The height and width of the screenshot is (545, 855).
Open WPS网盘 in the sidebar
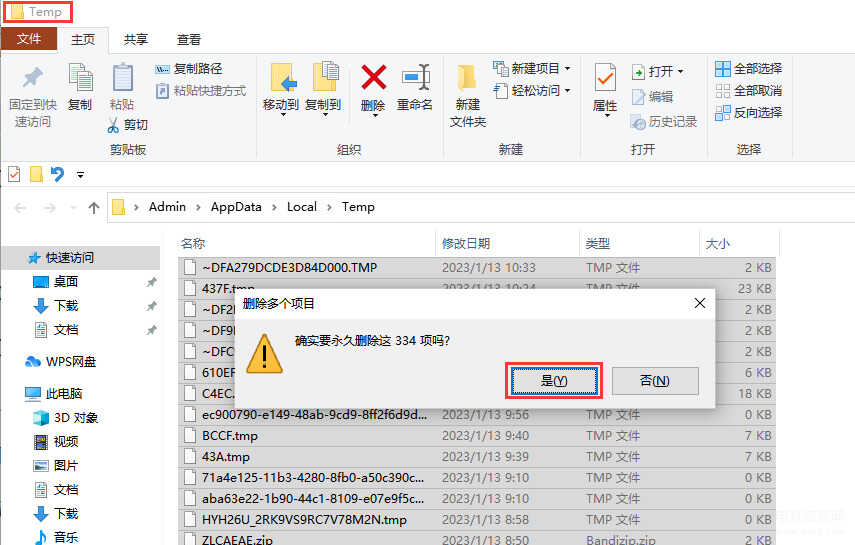pos(61,362)
